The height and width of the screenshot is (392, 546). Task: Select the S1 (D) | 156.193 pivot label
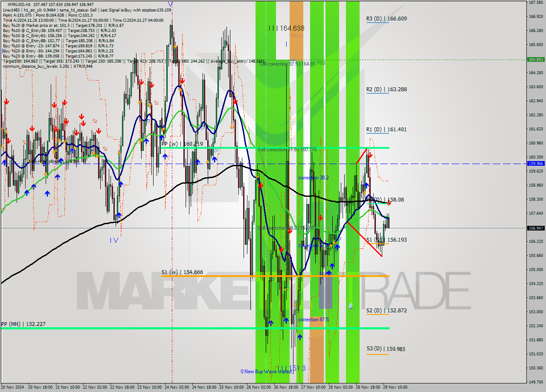click(x=386, y=240)
